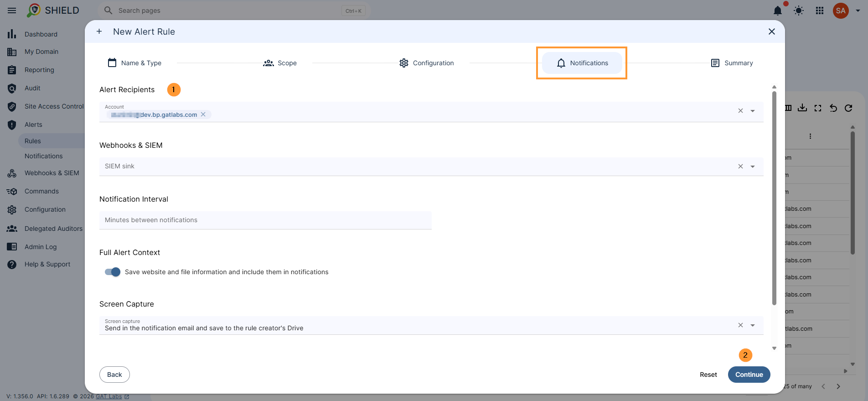Screen dimensions: 868x401
Task: Select the Notifications wizard step
Action: coord(582,63)
